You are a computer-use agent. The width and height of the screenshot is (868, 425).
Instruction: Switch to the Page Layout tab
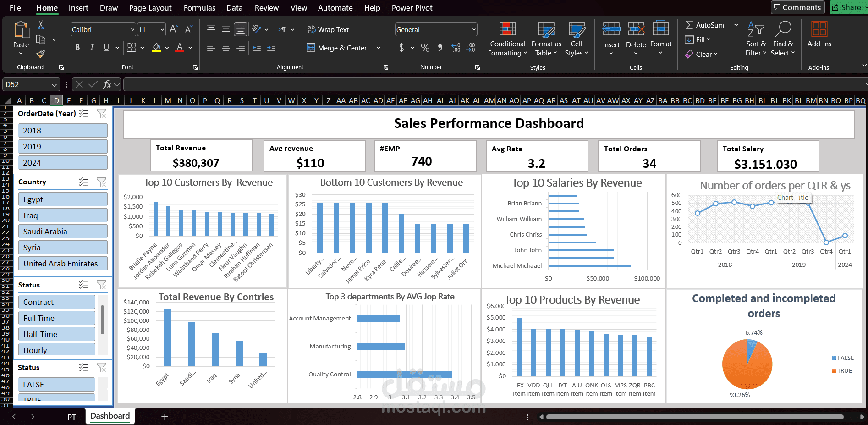pyautogui.click(x=150, y=8)
